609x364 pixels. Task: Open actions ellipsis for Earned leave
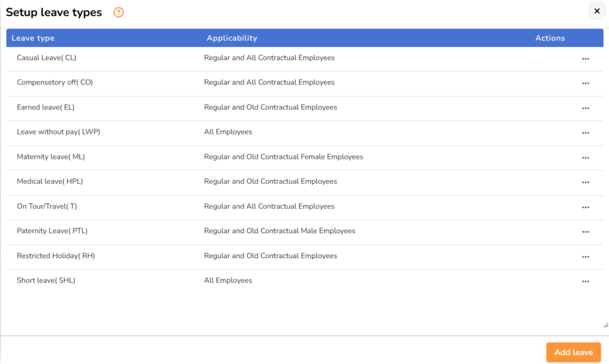pyautogui.click(x=585, y=108)
